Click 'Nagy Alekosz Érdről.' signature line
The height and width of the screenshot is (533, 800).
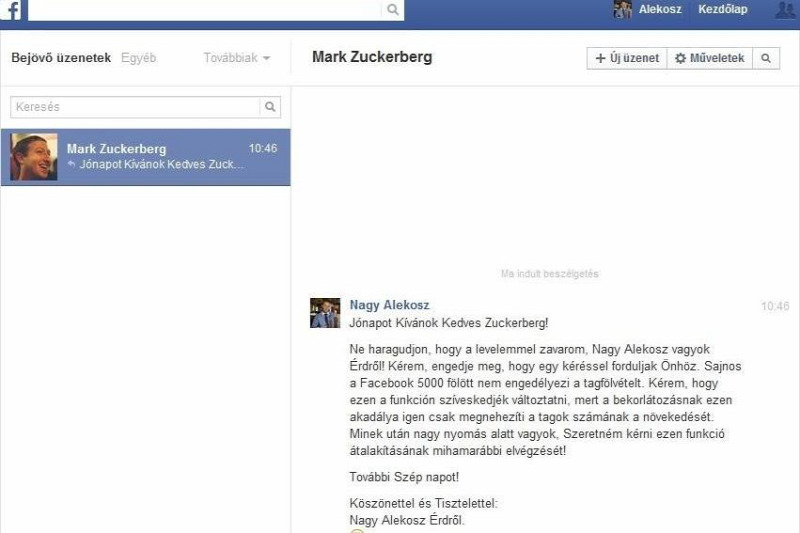tap(407, 520)
